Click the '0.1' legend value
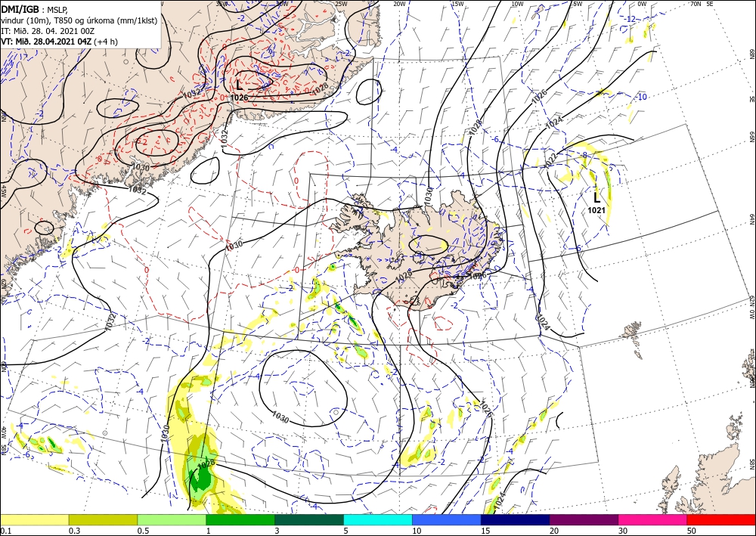Screen dimensions: 756x536 pos(5,531)
